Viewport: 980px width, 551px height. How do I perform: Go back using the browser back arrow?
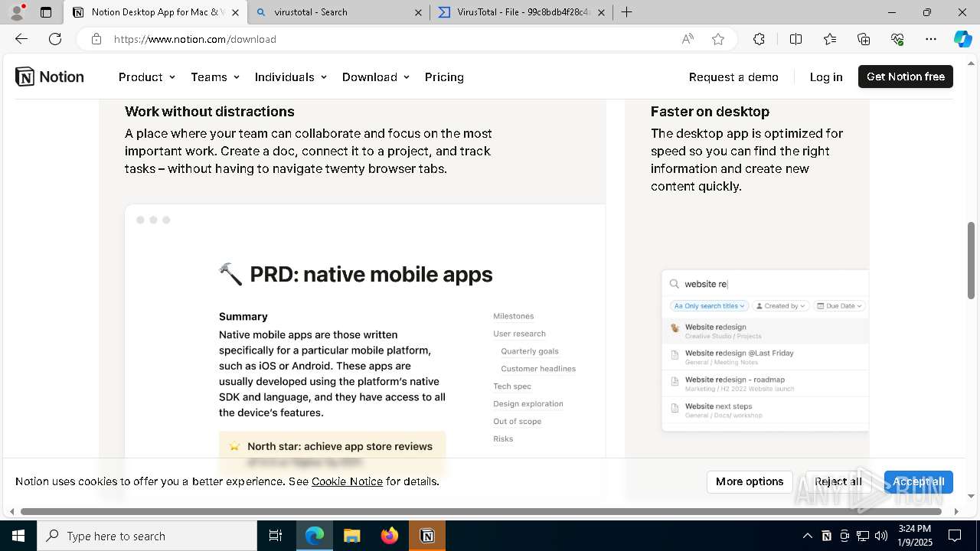click(x=21, y=39)
